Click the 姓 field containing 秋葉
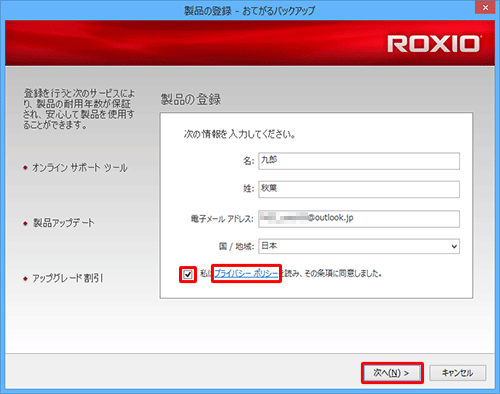This screenshot has width=500, height=394. coord(359,189)
